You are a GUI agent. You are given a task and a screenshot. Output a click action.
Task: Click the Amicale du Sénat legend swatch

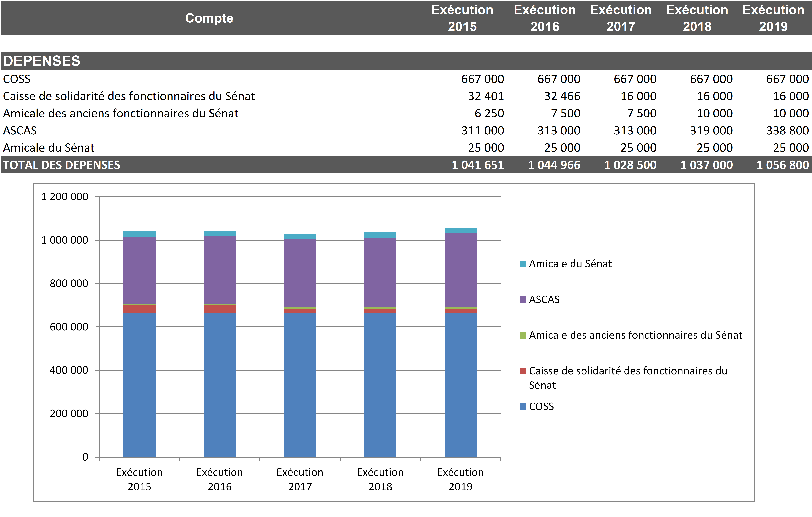click(523, 264)
